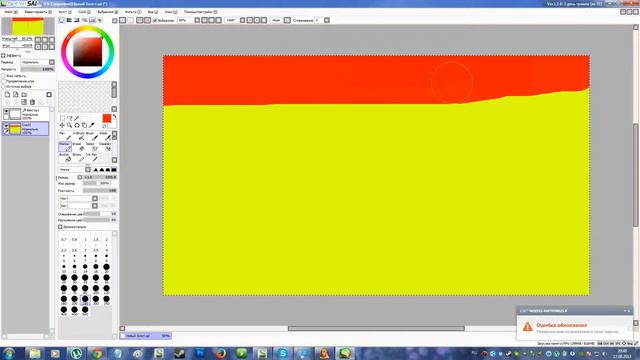Pick brush size preset 0.7
Screen dimensions: 640x360
coord(64,239)
